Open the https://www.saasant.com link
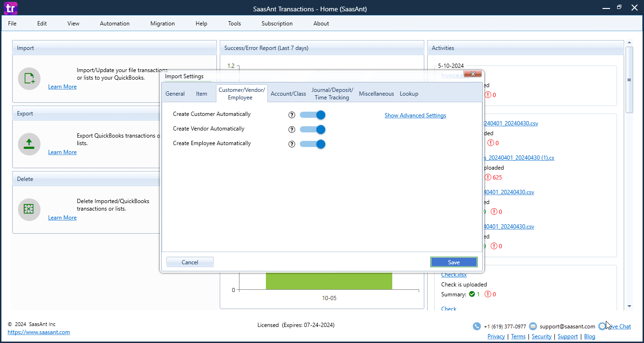Screen dimensions: 644x343 39,332
